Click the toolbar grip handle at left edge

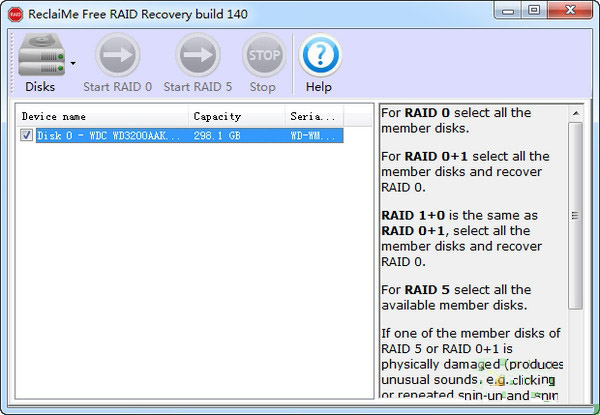point(12,62)
